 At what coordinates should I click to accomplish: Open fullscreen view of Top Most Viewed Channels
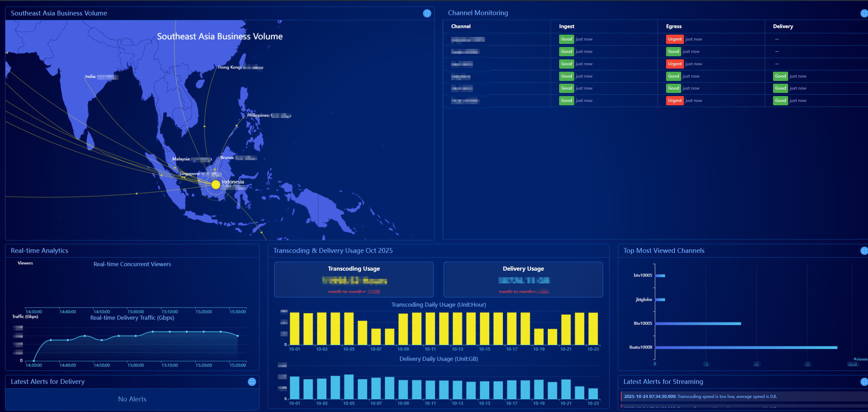point(864,251)
